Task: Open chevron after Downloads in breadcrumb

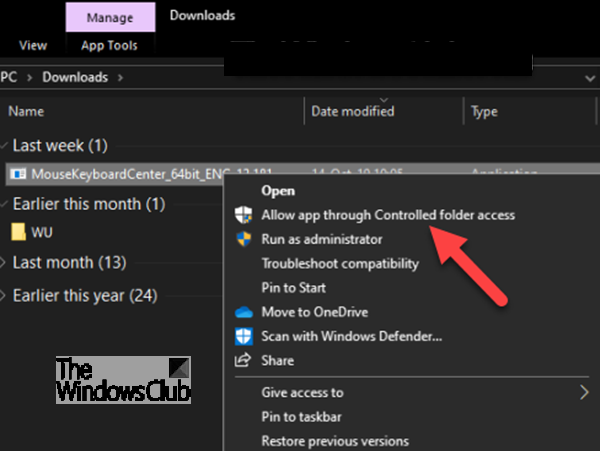Action: coord(121,78)
